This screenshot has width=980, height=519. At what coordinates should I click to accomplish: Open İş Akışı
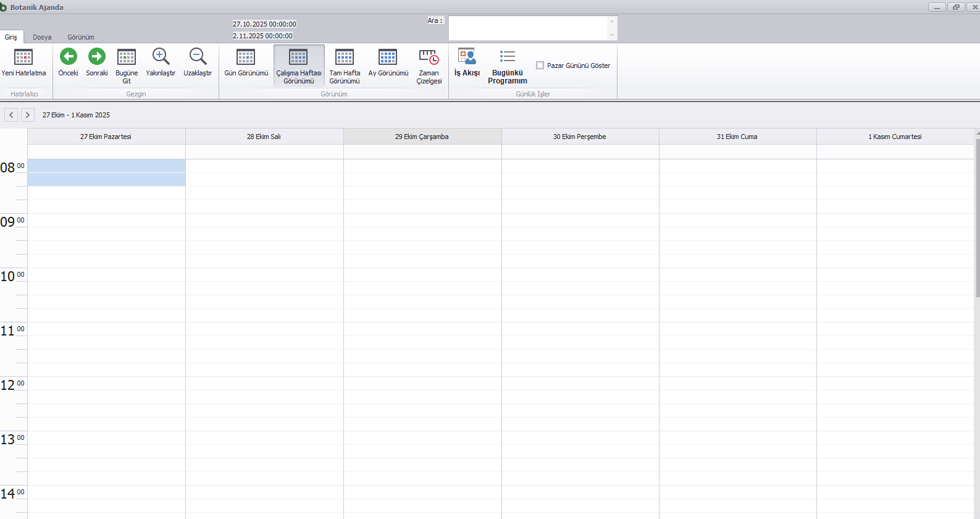pyautogui.click(x=467, y=57)
